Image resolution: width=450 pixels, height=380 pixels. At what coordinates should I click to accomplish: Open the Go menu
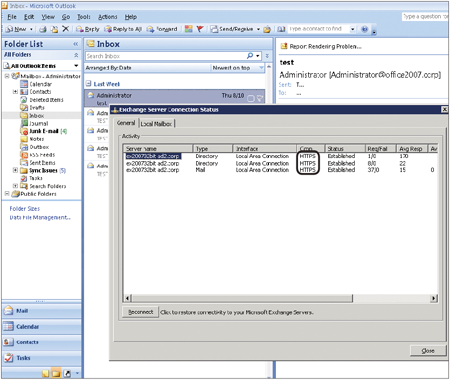pos(66,17)
